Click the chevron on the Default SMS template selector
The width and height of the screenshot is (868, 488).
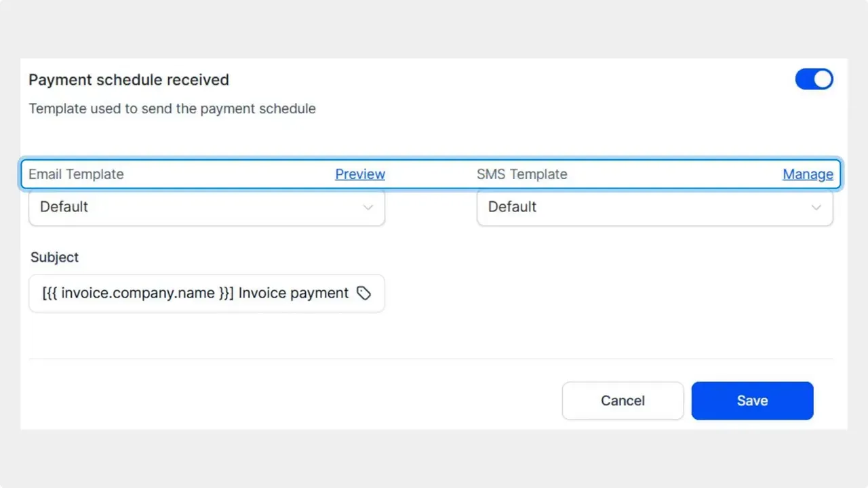click(816, 207)
